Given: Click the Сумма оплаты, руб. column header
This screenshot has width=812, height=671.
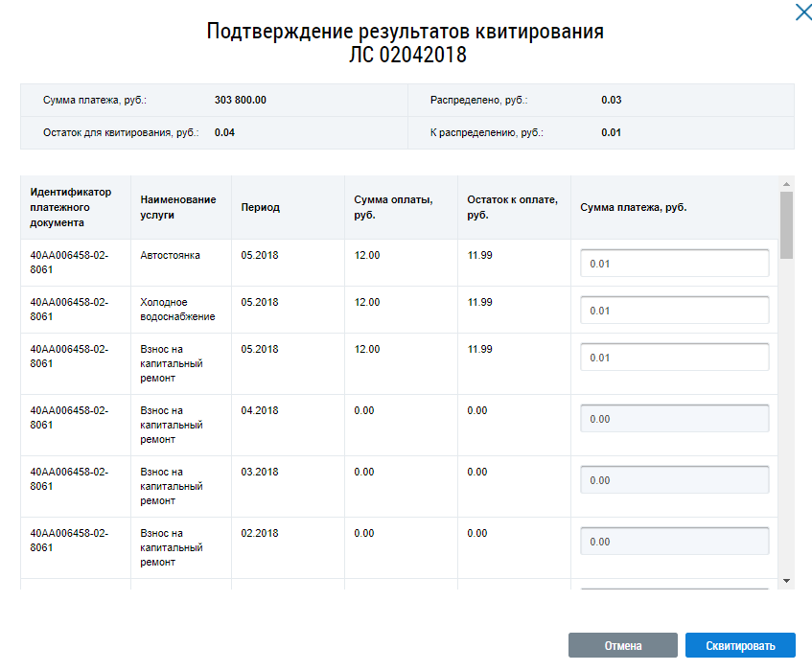Looking at the screenshot, I should tap(393, 207).
